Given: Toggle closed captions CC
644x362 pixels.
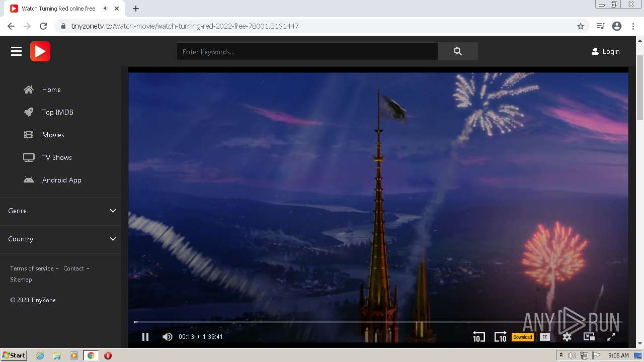Looking at the screenshot, I should click(x=545, y=337).
